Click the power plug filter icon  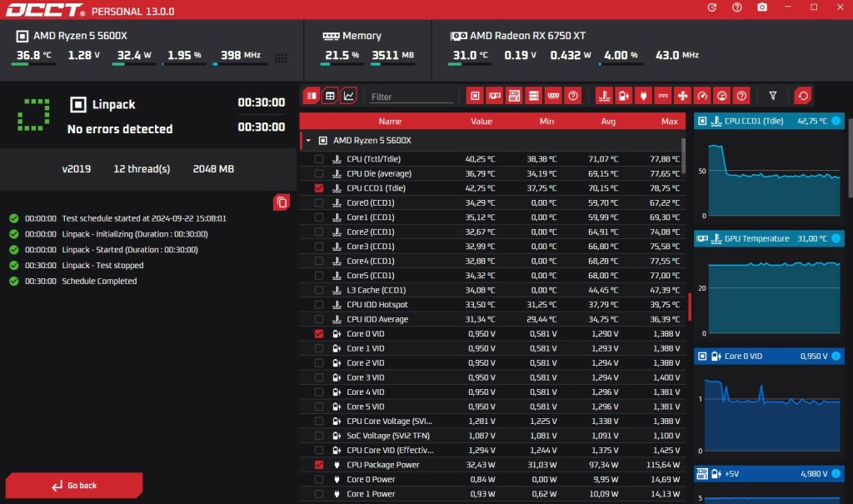pyautogui.click(x=643, y=96)
